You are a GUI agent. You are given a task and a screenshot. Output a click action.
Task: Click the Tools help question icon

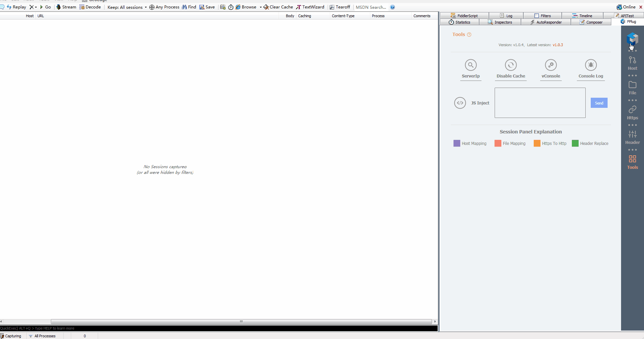469,35
